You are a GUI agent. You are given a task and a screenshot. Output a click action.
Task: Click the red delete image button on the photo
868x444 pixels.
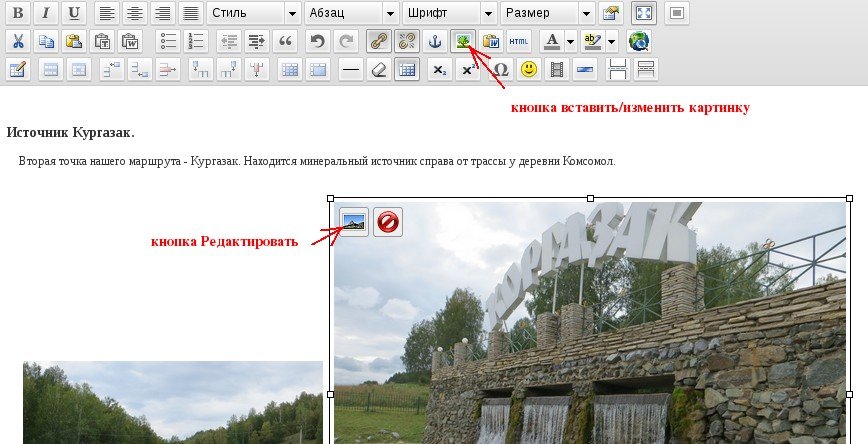388,222
